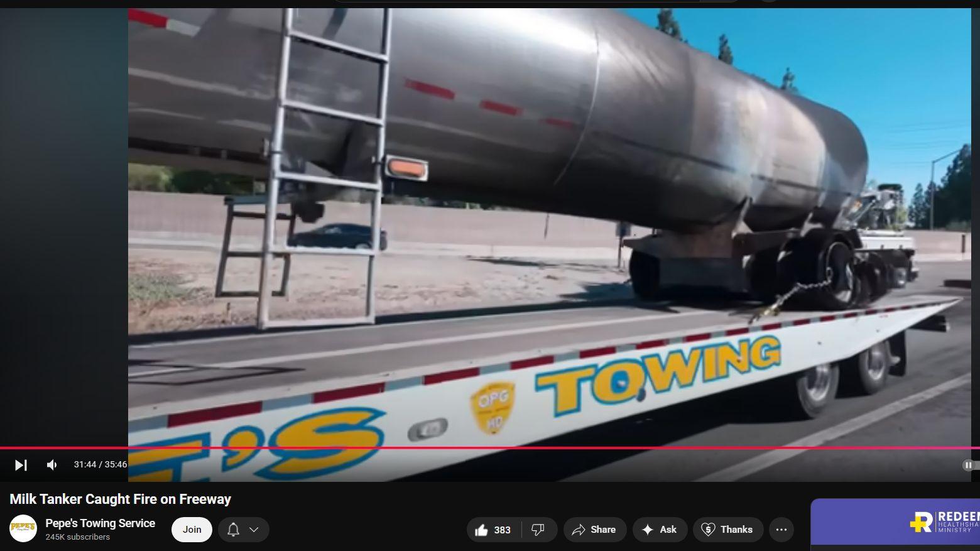Open Pepe's Towing channel avatar
The width and height of the screenshot is (980, 551).
point(23,529)
